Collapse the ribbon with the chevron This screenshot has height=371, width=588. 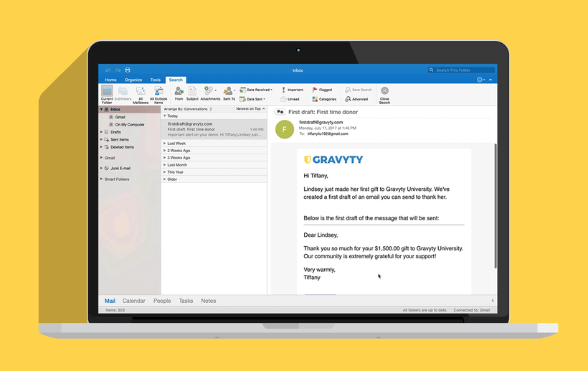point(490,80)
